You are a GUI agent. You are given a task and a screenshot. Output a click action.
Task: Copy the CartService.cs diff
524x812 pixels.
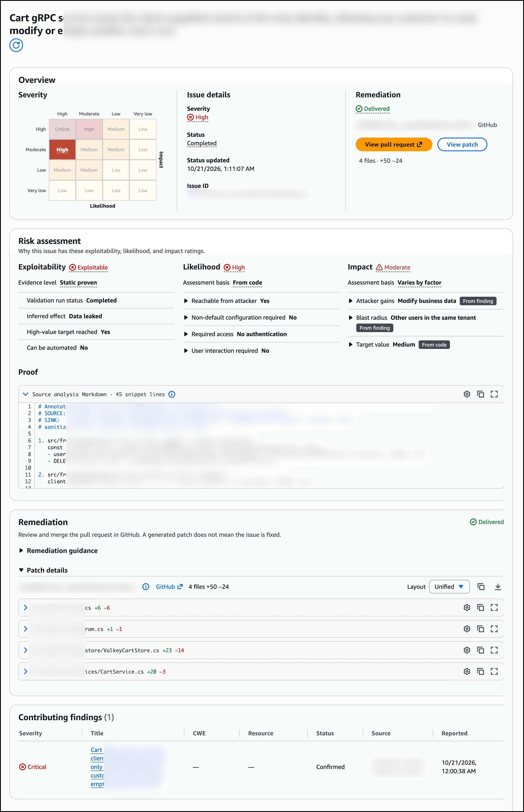pyautogui.click(x=480, y=671)
